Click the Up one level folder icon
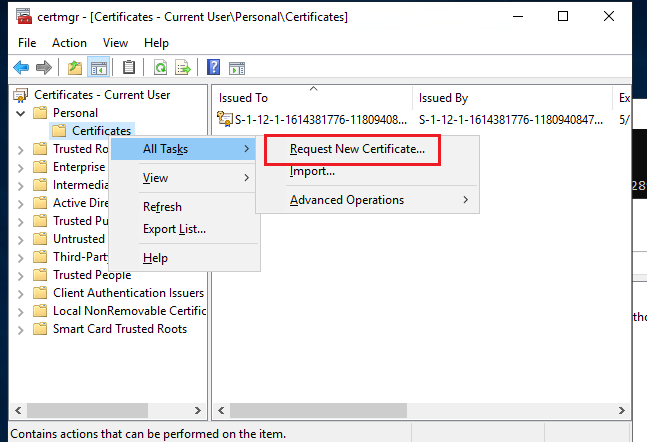The image size is (647, 442). [75, 68]
